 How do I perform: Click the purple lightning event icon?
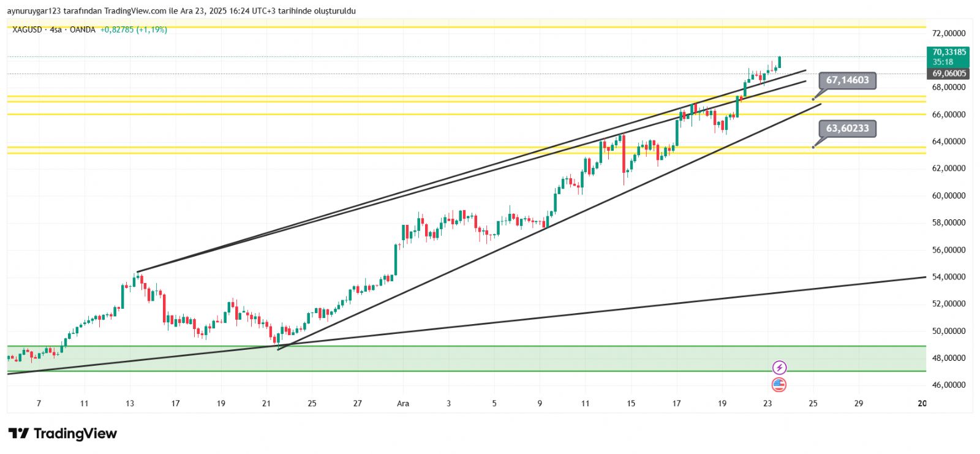779,368
